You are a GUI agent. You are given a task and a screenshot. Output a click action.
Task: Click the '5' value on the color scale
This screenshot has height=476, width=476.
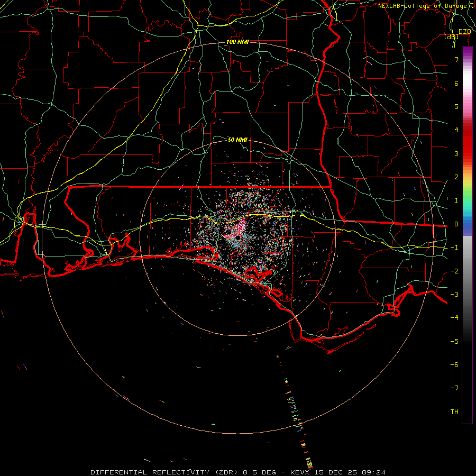click(x=456, y=106)
